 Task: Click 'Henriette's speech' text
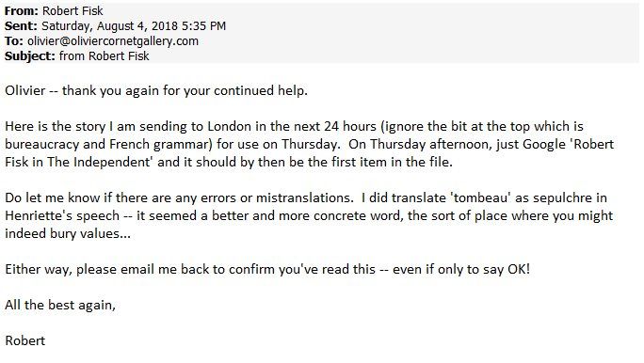click(62, 216)
